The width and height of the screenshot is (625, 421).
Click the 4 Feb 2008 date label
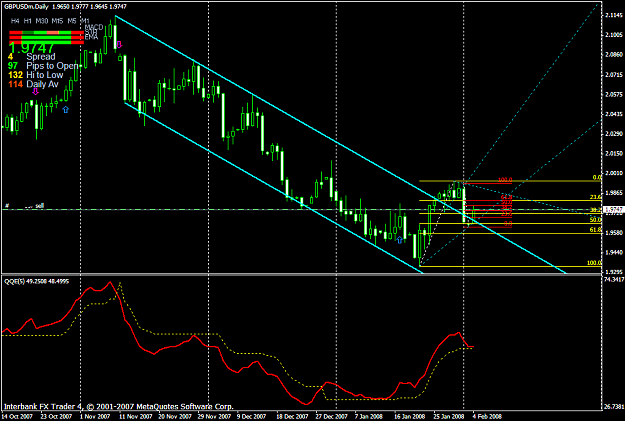[x=487, y=416]
